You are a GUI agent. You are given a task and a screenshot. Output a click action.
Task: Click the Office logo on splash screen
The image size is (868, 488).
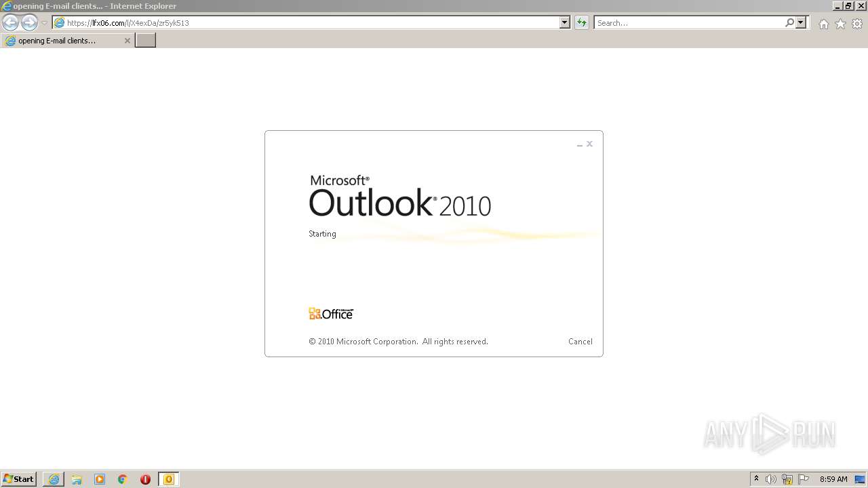pyautogui.click(x=331, y=313)
